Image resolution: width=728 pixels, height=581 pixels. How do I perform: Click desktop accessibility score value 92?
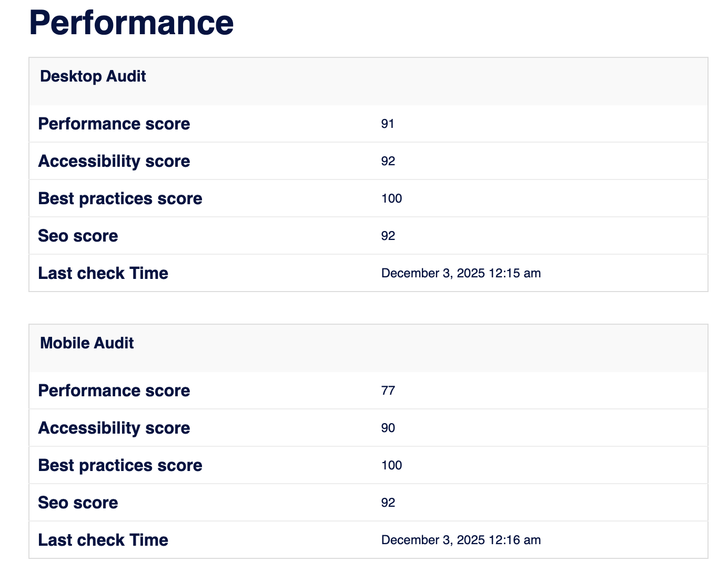point(388,162)
